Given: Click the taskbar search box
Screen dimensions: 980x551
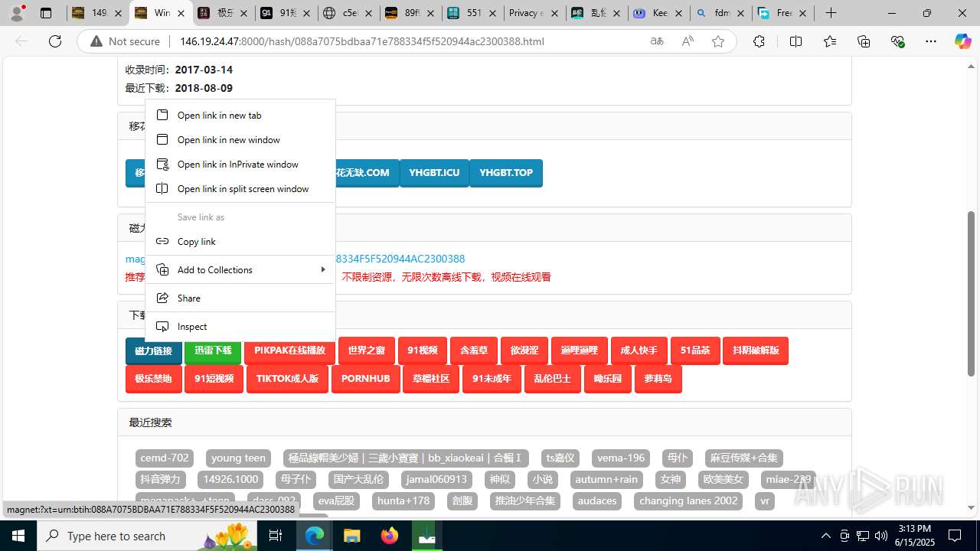Looking at the screenshot, I should pyautogui.click(x=149, y=536).
